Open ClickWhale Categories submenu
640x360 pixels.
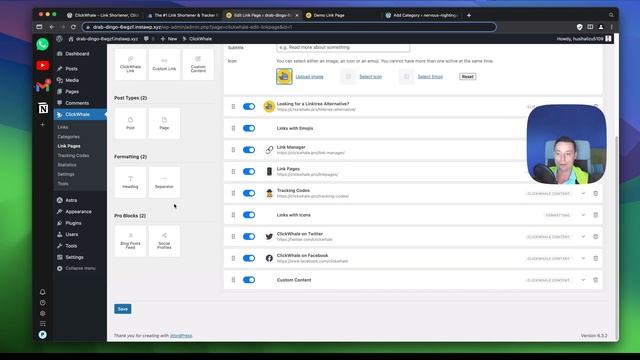(x=68, y=137)
